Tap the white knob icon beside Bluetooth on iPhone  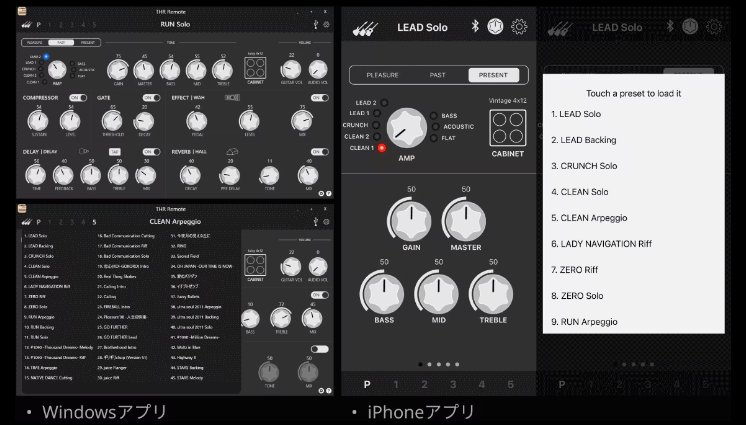tap(495, 26)
